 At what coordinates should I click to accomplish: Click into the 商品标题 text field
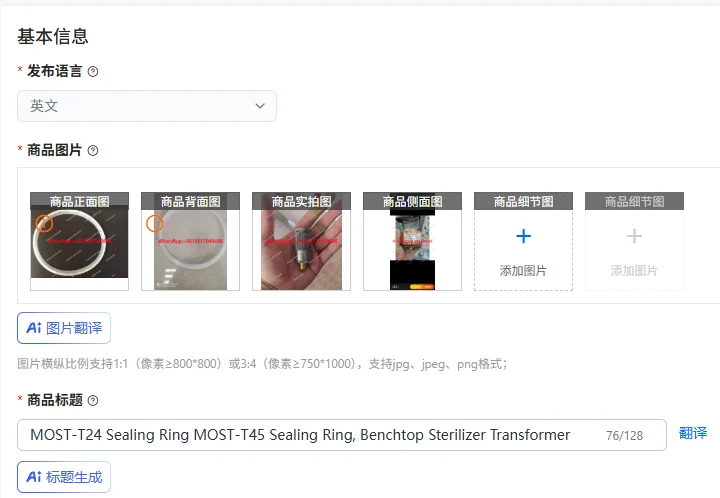(342, 435)
